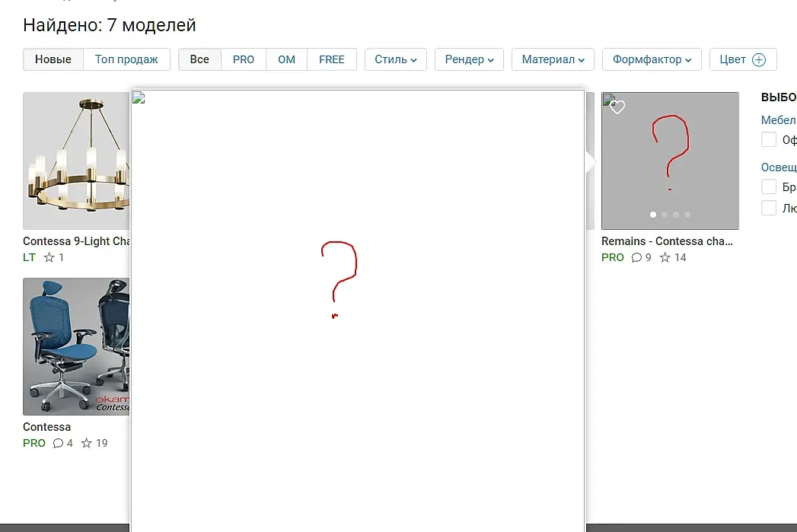This screenshot has width=797, height=532.
Task: Click the plus icon in Цвет button
Action: pos(758,59)
